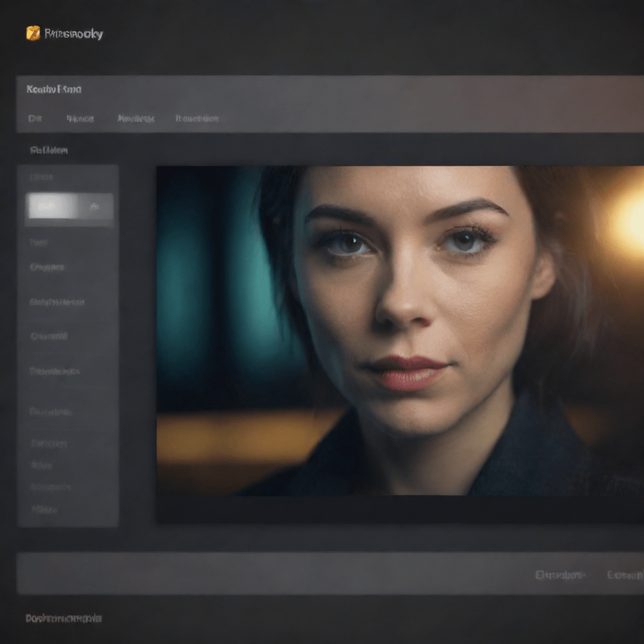Select the last entry at the sidebar bottom

(x=44, y=509)
